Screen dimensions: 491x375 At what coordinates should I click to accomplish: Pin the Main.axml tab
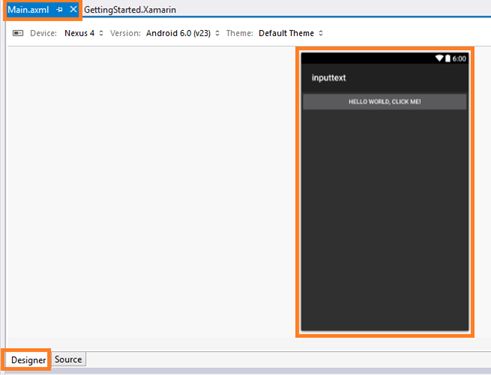60,10
